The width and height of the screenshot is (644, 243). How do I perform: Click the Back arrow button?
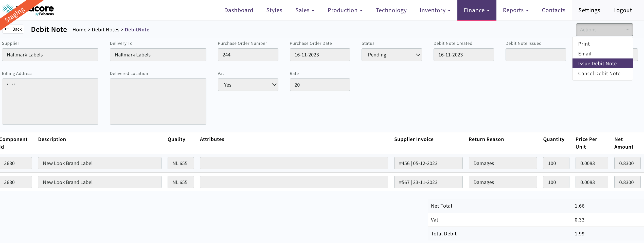13,29
